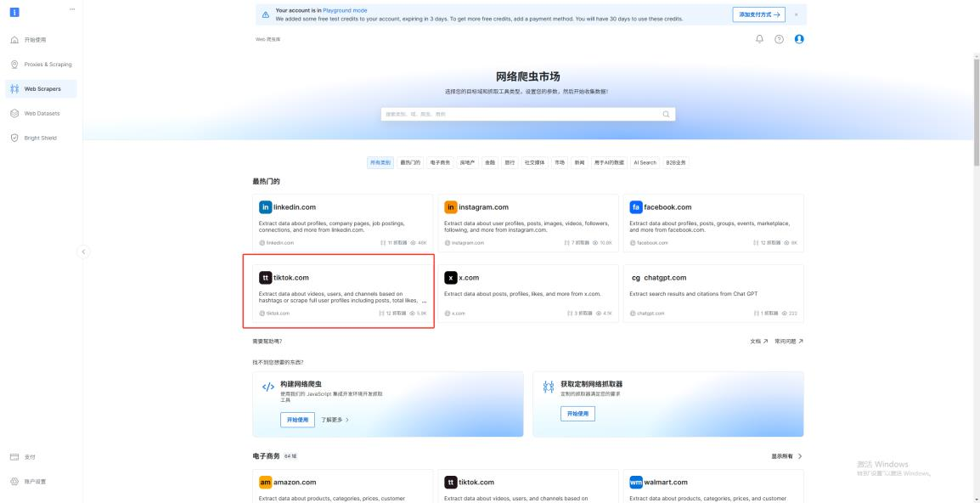Open the notifications bell
Viewport: 980px width, 503px height.
click(759, 39)
